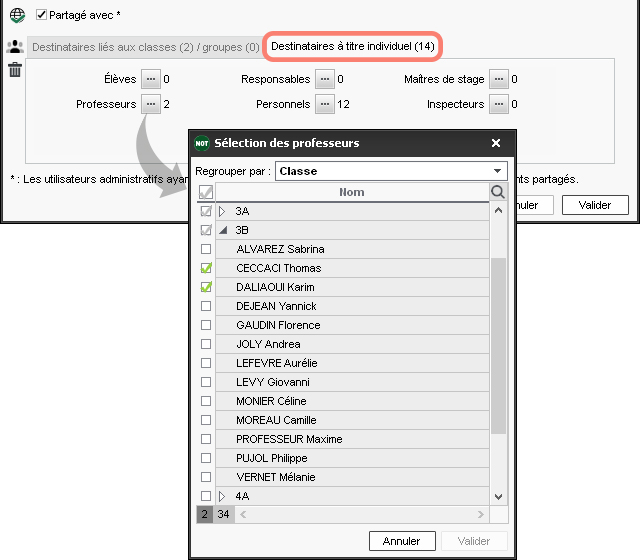This screenshot has width=640, height=560.
Task: Click the vertical scrollbar thumb
Action: click(498, 346)
